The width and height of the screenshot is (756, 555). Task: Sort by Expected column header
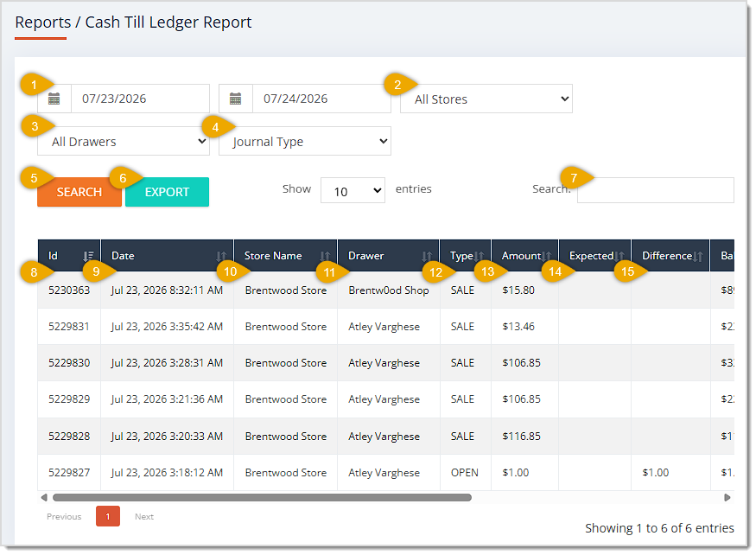[595, 255]
